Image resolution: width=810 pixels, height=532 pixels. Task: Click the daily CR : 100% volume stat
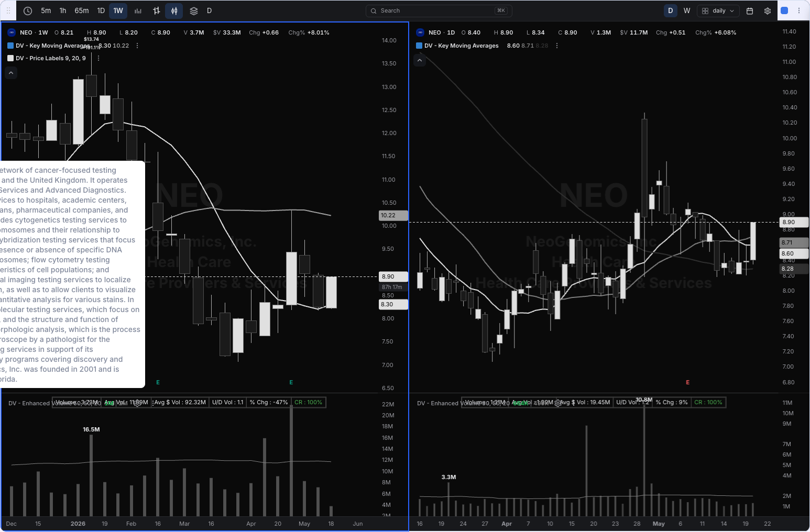pos(708,402)
